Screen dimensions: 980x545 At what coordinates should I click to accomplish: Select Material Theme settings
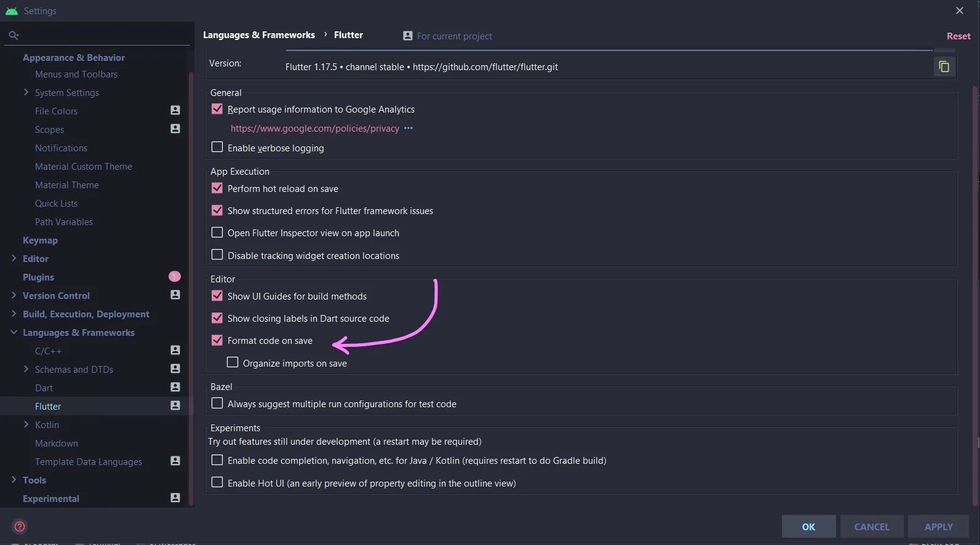(x=67, y=185)
